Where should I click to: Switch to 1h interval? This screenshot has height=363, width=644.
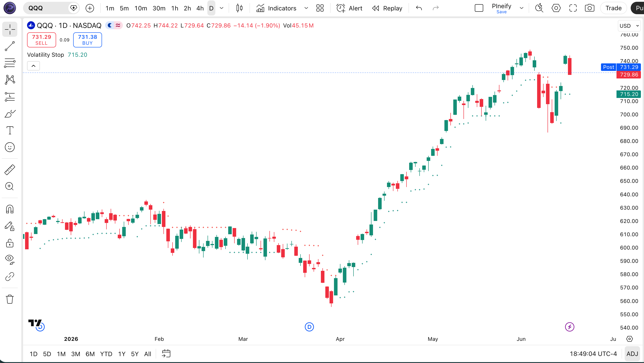tap(175, 8)
